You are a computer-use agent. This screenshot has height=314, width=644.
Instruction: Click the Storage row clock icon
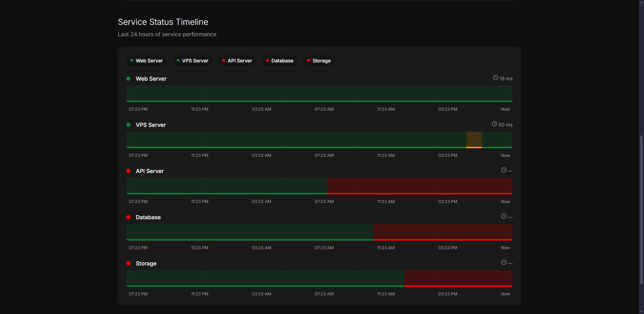[x=504, y=263]
